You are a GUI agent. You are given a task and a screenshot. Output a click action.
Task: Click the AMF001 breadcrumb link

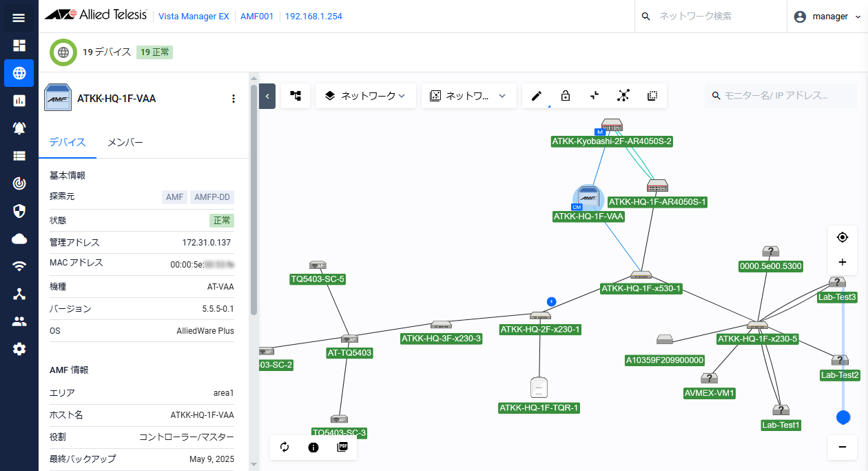click(x=256, y=17)
